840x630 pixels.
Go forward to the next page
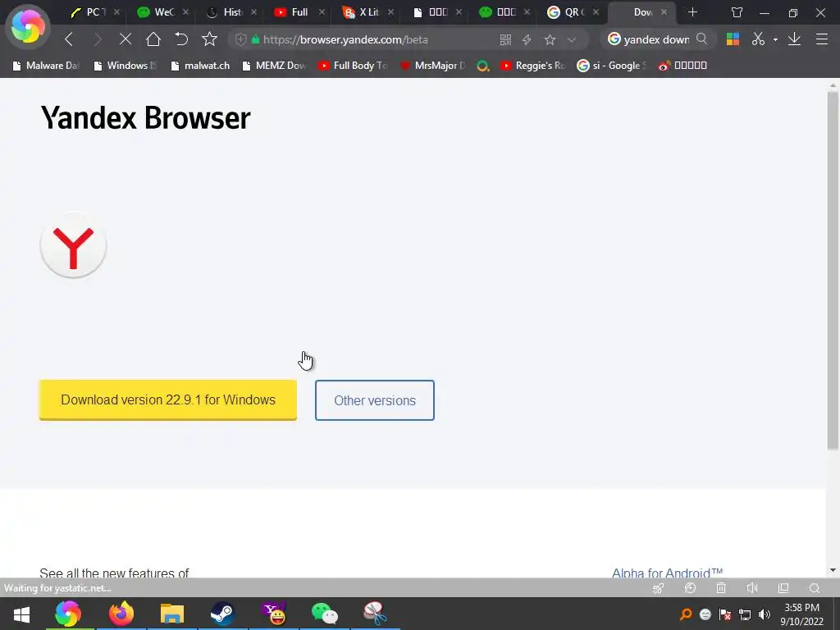[x=97, y=39]
